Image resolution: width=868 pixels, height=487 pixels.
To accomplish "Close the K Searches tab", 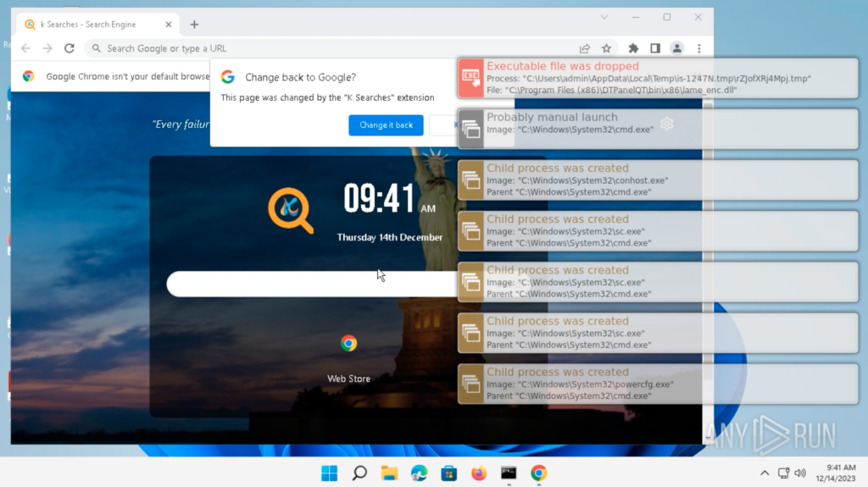I will coord(169,25).
